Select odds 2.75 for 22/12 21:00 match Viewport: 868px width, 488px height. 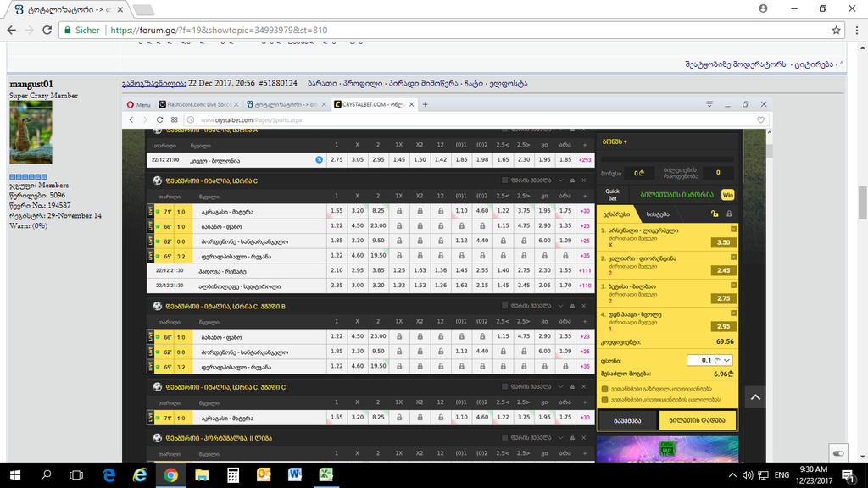[x=337, y=160]
